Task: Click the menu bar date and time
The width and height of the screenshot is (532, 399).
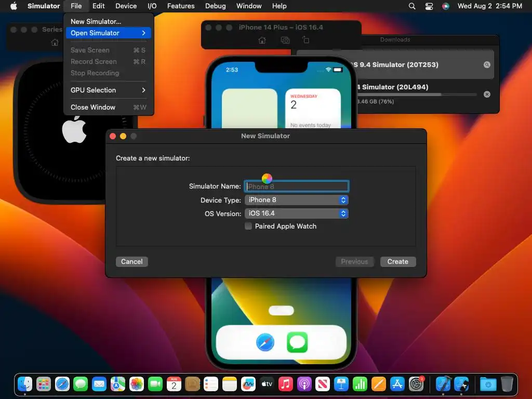Action: [489, 6]
